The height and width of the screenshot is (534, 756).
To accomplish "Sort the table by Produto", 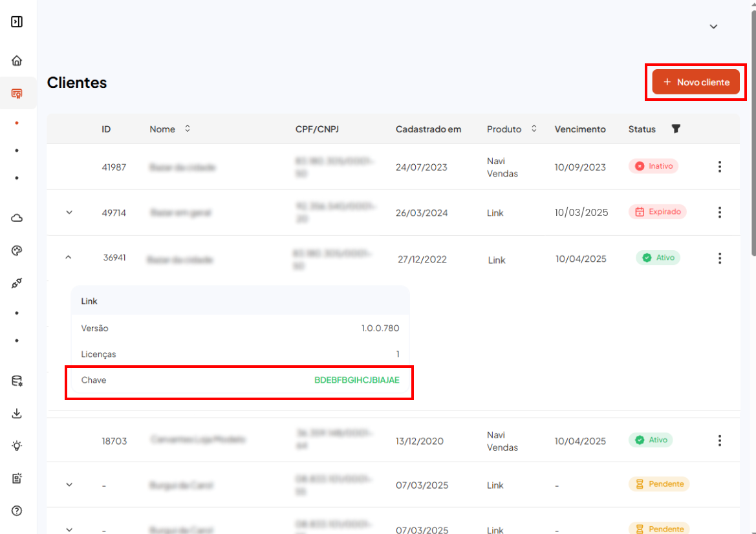I will (534, 129).
